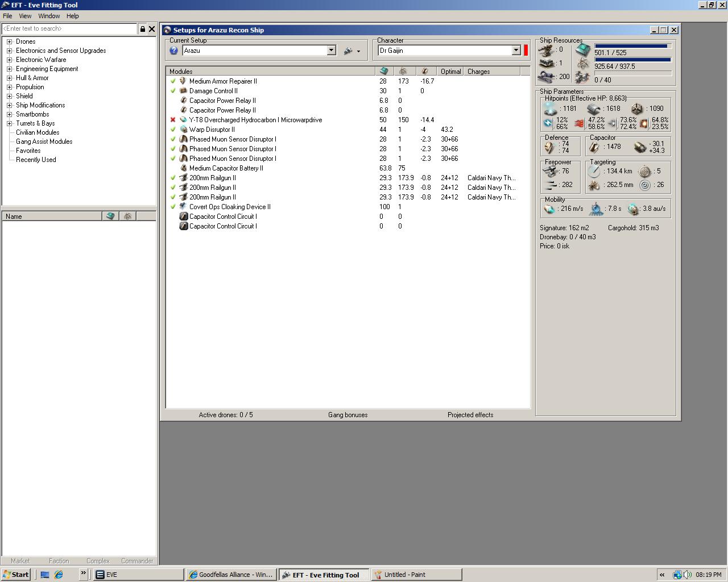Image resolution: width=728 pixels, height=582 pixels.
Task: Select the Medium Capacitor Battery II module row
Action: 348,168
